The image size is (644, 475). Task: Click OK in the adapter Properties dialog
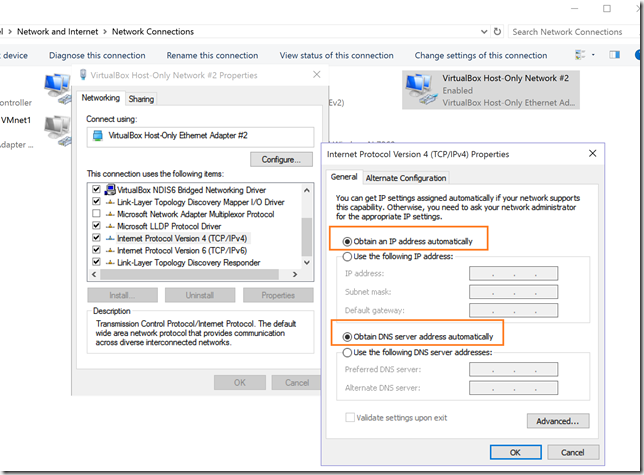click(240, 383)
